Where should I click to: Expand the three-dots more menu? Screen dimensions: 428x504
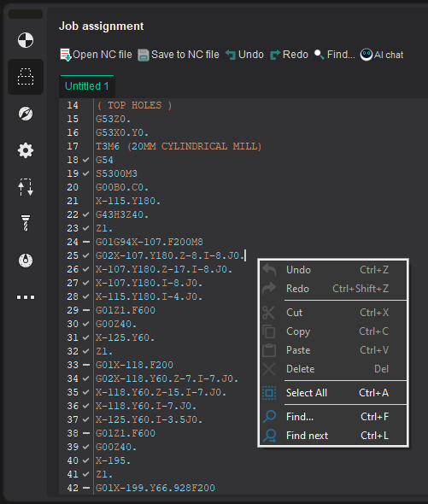(26, 297)
